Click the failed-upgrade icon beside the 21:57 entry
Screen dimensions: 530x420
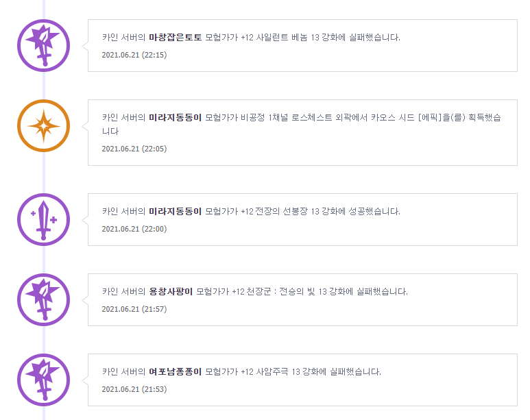(44, 299)
